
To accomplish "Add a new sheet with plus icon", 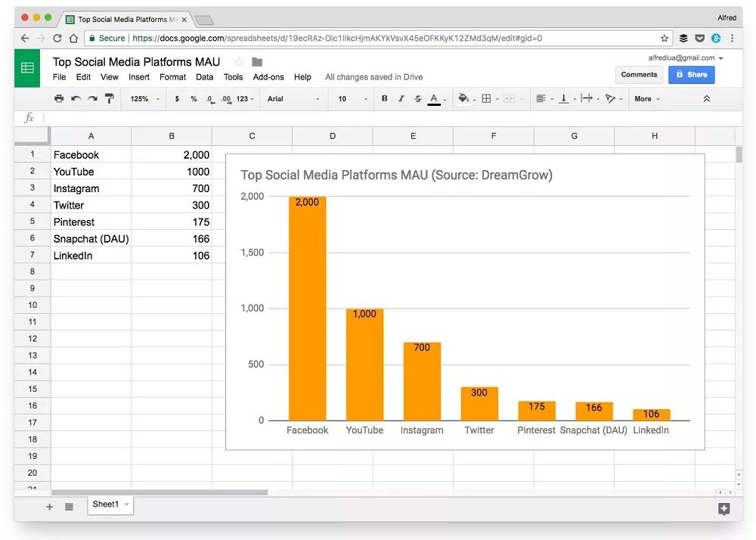I will (x=49, y=507).
